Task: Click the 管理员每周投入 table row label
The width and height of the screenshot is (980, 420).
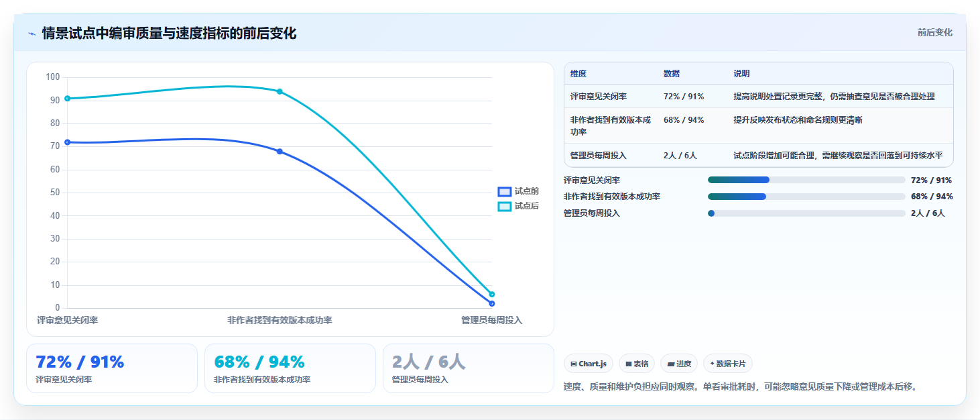Action: pyautogui.click(x=599, y=156)
